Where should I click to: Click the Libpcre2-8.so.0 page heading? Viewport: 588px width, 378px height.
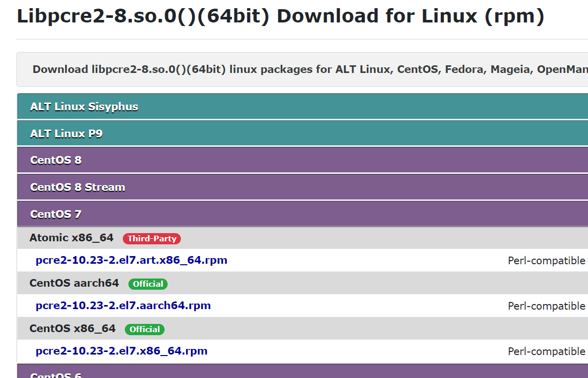[281, 16]
